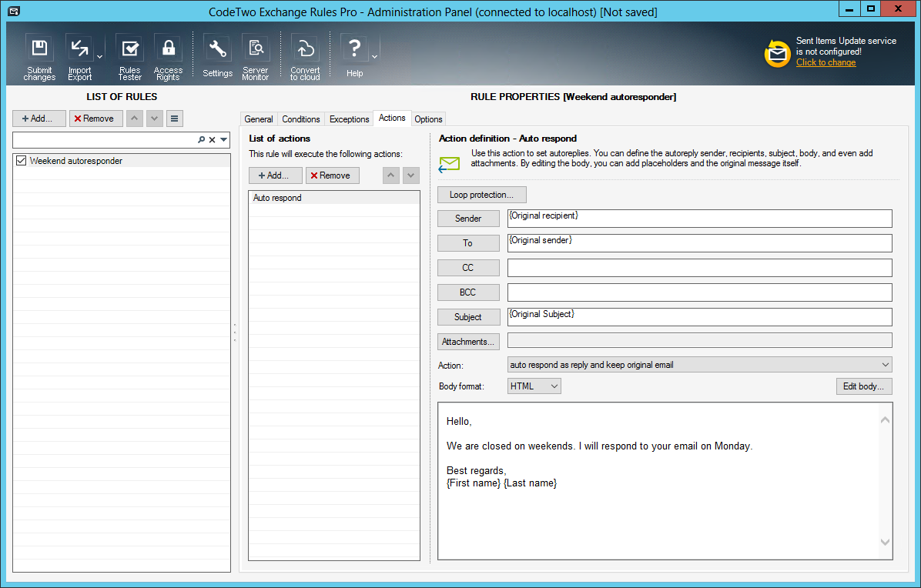This screenshot has width=921, height=588.
Task: Expand the rules search filter dropdown
Action: tap(224, 139)
